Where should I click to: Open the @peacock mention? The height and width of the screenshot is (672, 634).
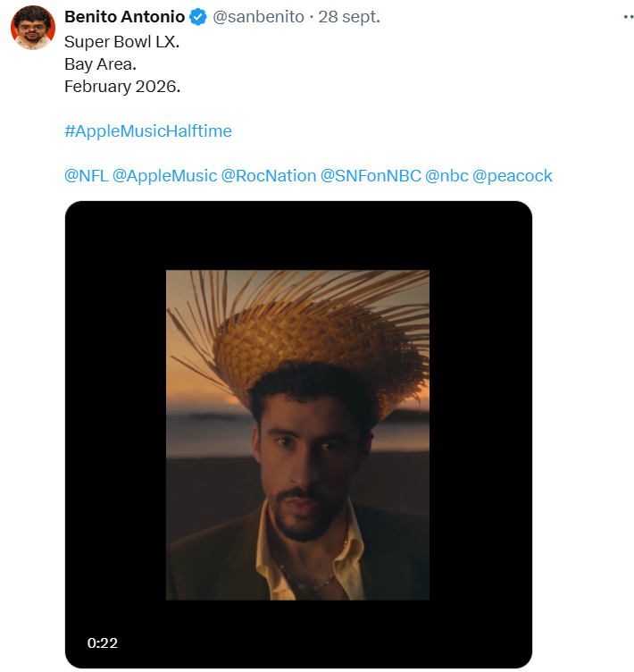click(x=513, y=176)
